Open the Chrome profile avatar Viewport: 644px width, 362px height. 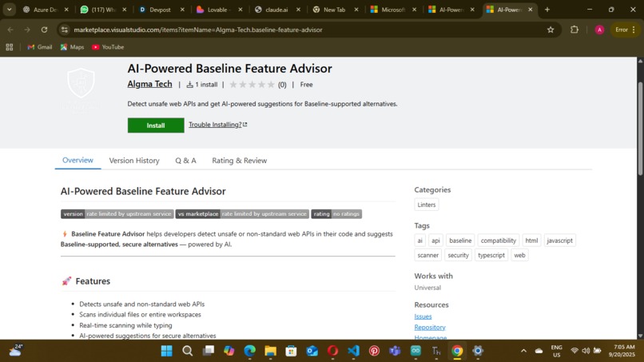599,30
